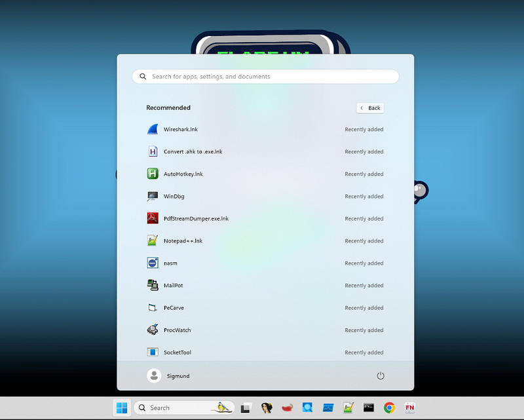Image resolution: width=524 pixels, height=420 pixels.
Task: Select the nasm label
Action: pos(170,263)
